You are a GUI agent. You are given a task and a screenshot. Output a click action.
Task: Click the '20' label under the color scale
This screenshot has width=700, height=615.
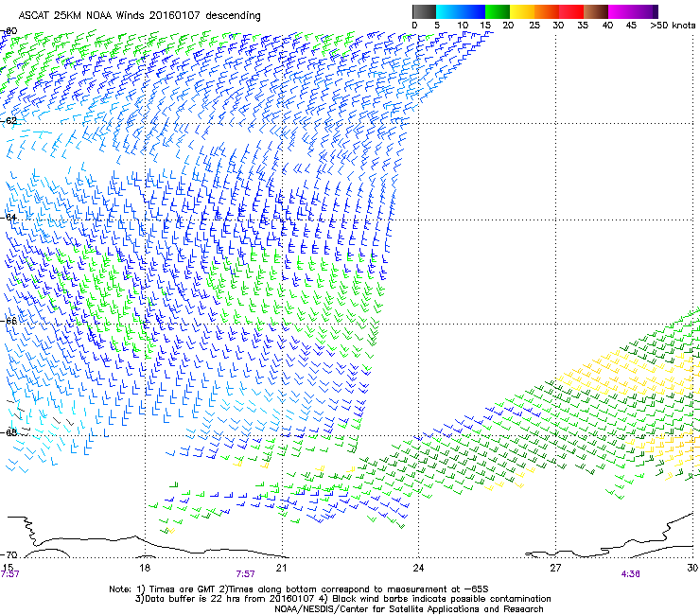[508, 26]
